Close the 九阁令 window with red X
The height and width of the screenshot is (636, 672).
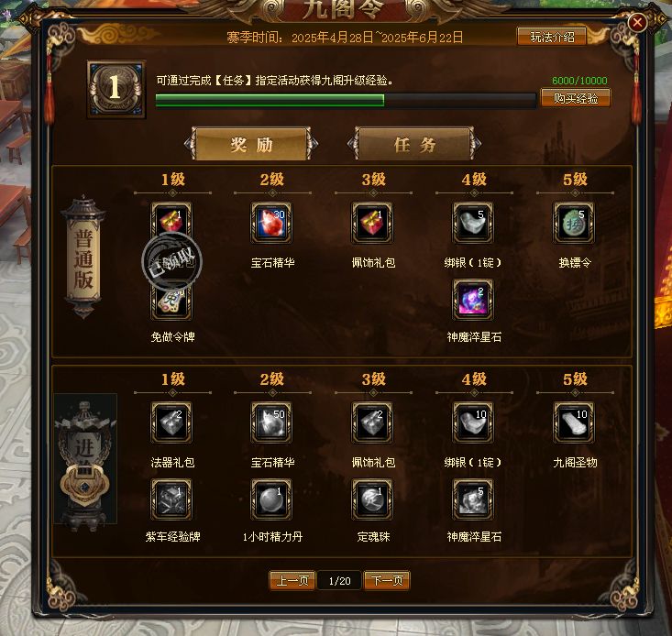[637, 22]
